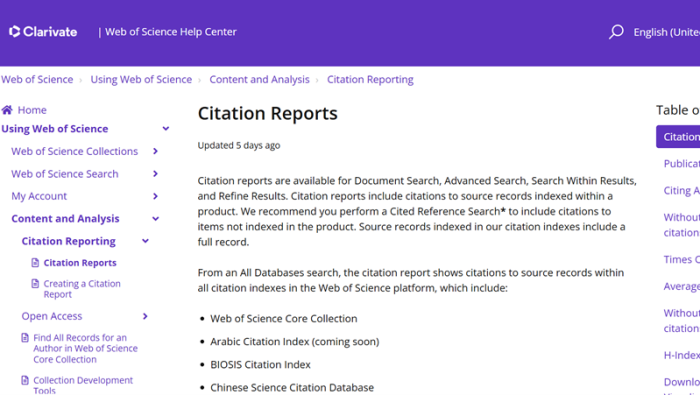Click 'Chinese Science Citation Database' bullet
The height and width of the screenshot is (395, 700).
tap(292, 387)
